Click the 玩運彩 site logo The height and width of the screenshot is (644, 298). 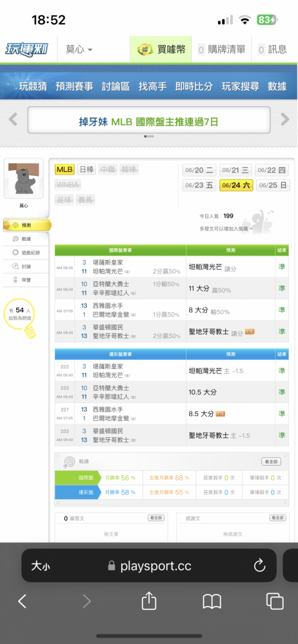26,50
